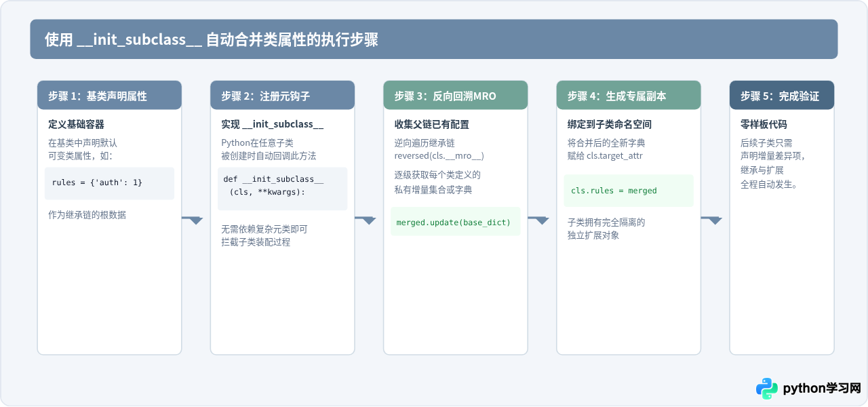Click the code "cls.rules = merged"
This screenshot has height=407, width=868.
coord(614,191)
